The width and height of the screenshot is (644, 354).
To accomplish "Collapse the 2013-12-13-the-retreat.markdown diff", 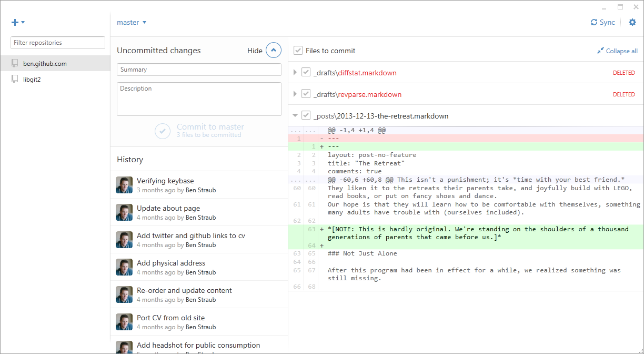I will [295, 116].
